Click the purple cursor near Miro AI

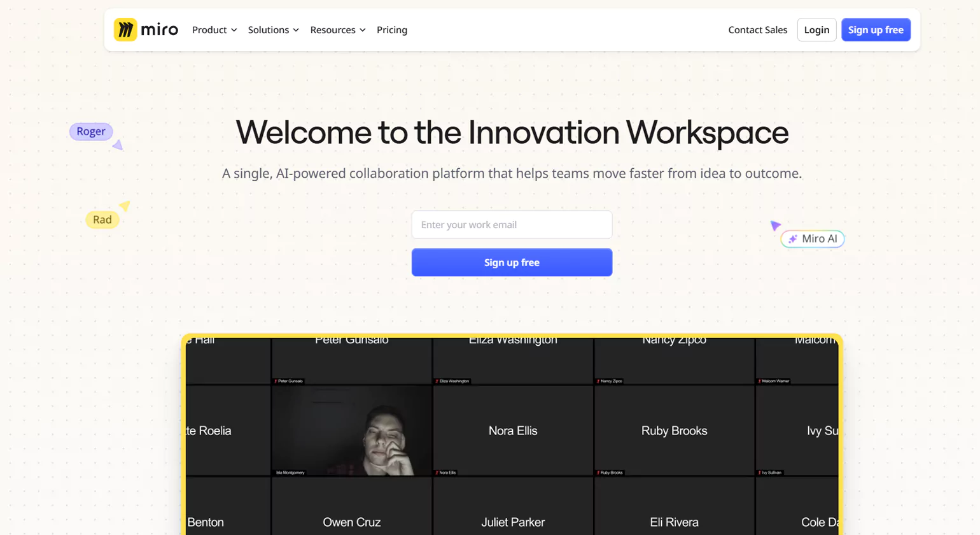pos(775,225)
